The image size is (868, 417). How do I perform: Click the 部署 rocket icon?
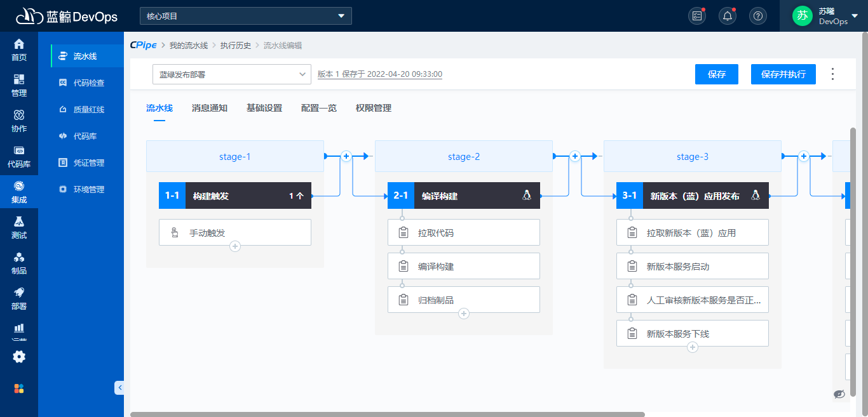point(19,298)
